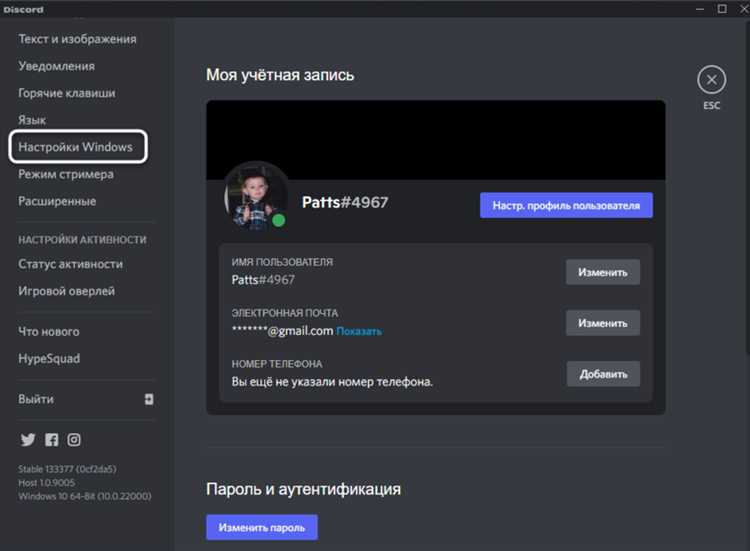Click the masked @gmail.com email text
The image size is (750, 551).
point(282,331)
